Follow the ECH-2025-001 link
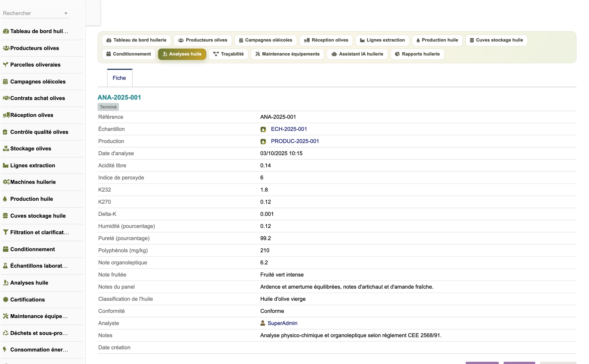Screen dimensions: 589x364 tap(289, 129)
